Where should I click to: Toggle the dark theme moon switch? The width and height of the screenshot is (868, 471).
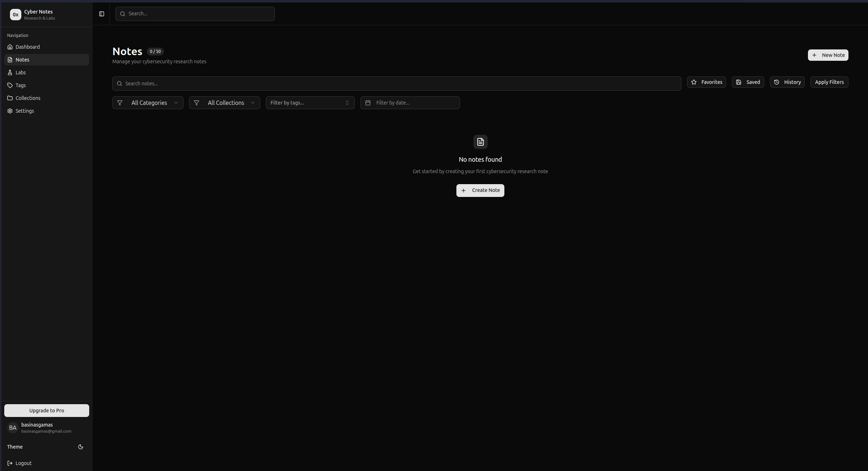pos(80,447)
